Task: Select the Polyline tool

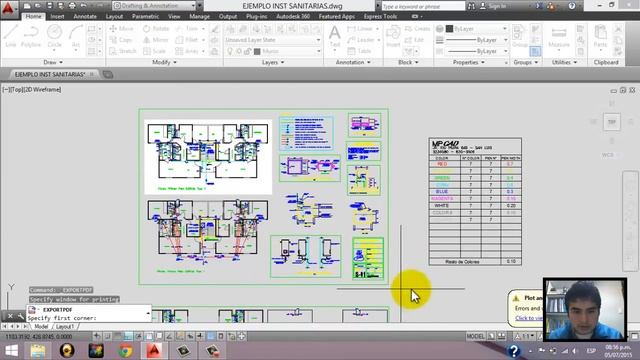Action: 31,36
